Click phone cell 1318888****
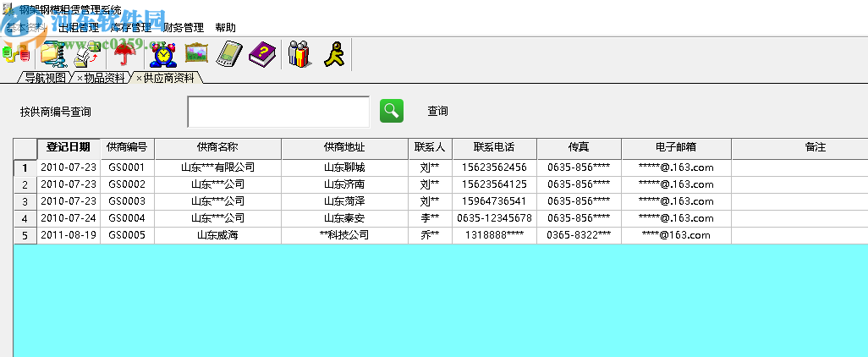 point(494,235)
